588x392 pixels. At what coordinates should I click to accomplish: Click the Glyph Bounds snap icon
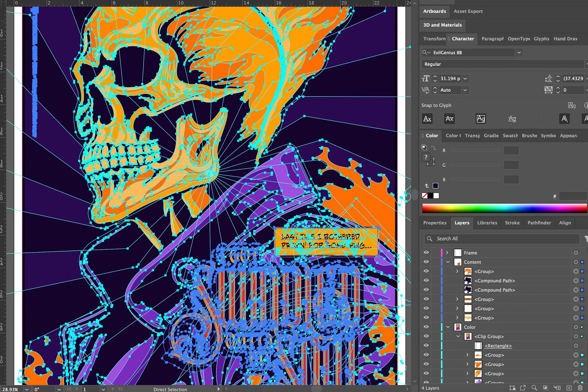point(481,119)
